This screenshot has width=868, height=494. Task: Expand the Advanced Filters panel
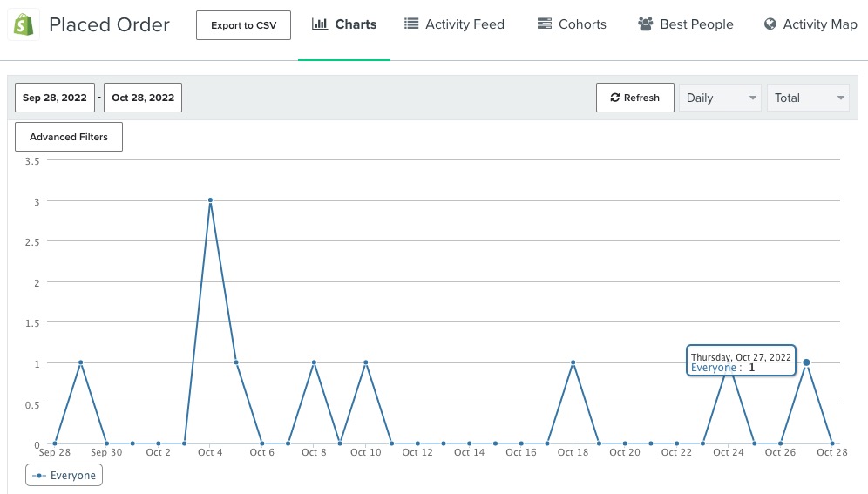click(x=69, y=137)
